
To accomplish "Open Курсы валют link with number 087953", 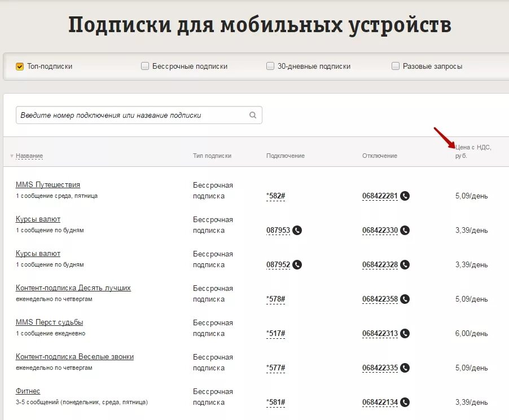I will pyautogui.click(x=38, y=219).
